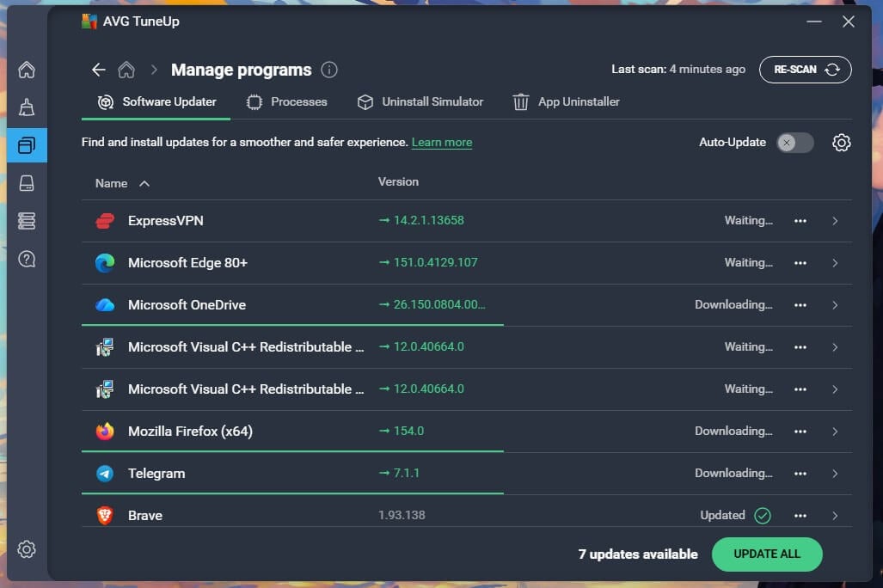This screenshot has width=883, height=588.
Task: Open Software Updater settings gear
Action: (842, 143)
